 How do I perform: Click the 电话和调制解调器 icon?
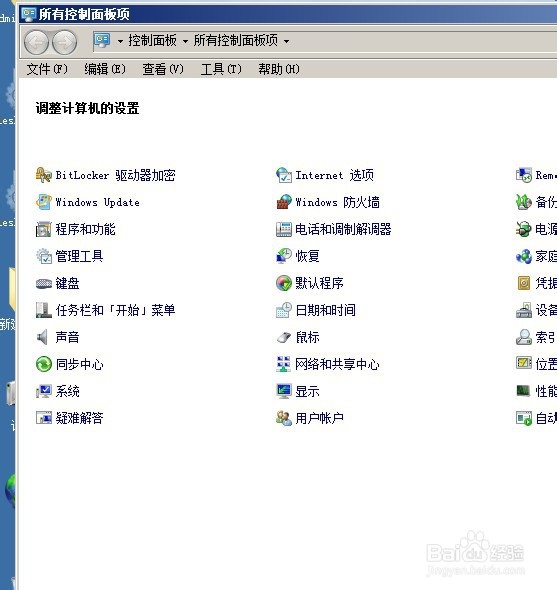point(283,230)
